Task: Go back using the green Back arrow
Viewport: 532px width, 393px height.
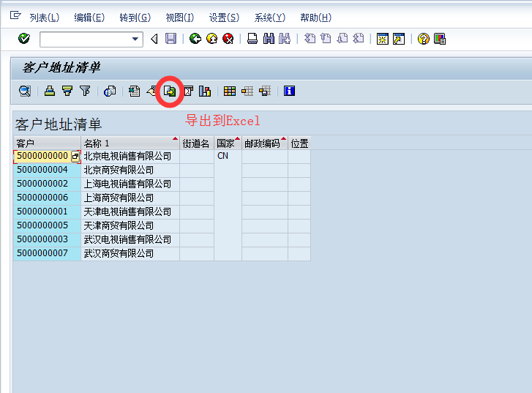Action: 195,39
